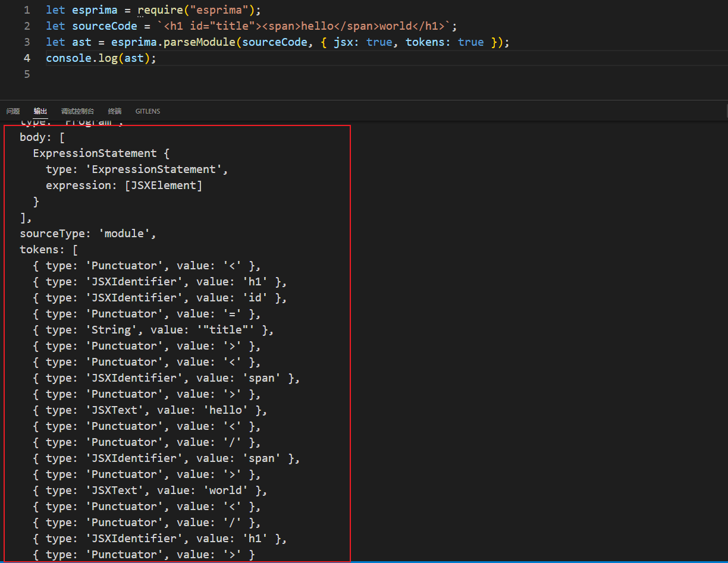Click the template literal string on line 2
The width and height of the screenshot is (728, 563).
303,26
